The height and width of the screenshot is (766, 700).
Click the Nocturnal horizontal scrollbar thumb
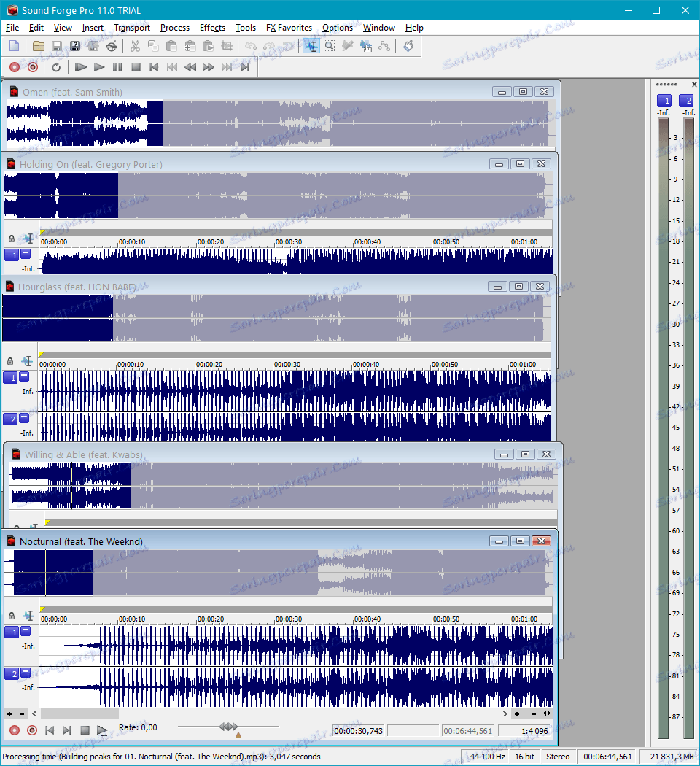tap(79, 713)
